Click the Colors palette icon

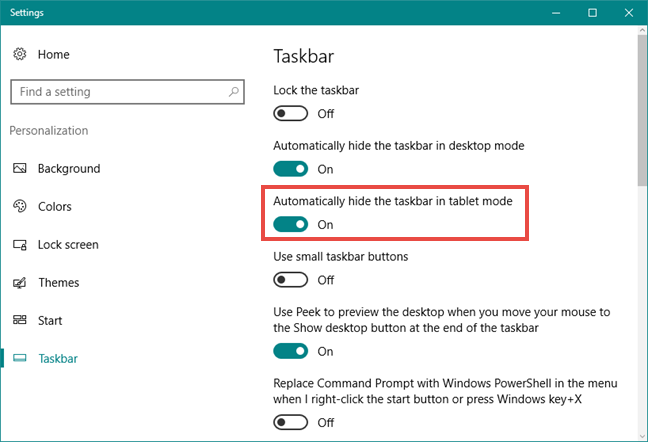19,206
